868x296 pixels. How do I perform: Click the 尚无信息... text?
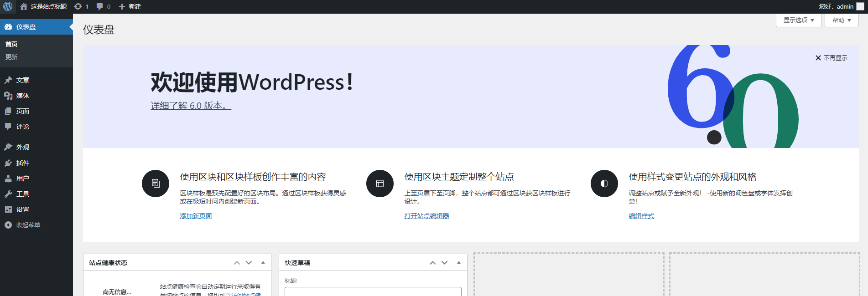[117, 292]
